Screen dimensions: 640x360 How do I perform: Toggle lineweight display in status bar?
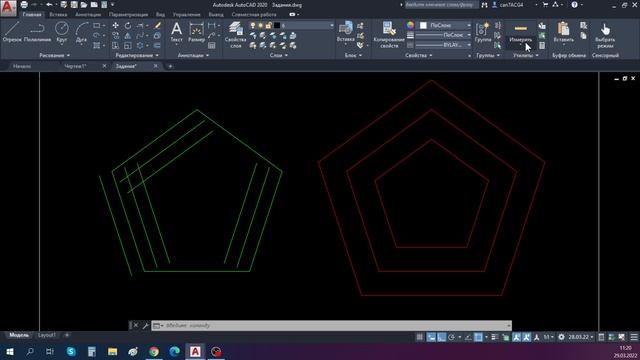(x=494, y=337)
